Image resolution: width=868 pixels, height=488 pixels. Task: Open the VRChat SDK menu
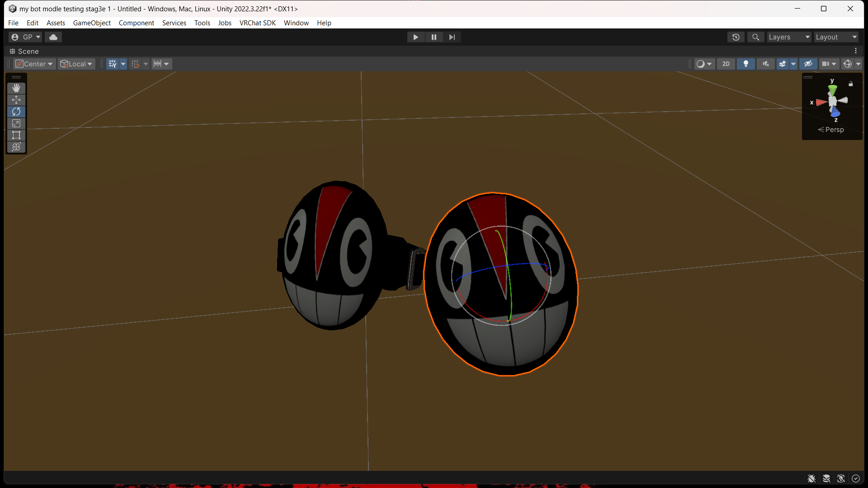pos(257,23)
